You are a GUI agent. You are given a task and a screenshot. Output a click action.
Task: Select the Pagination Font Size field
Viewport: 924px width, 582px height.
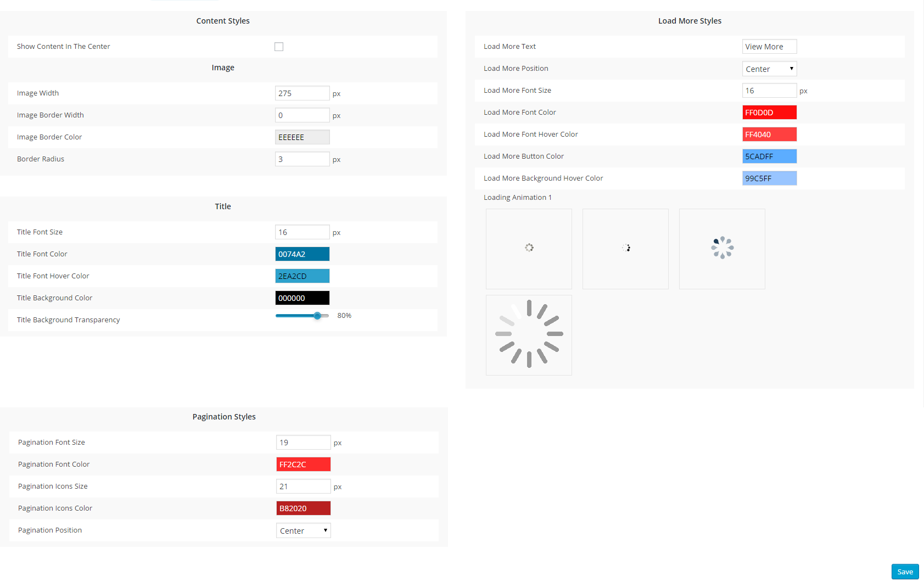[303, 443]
